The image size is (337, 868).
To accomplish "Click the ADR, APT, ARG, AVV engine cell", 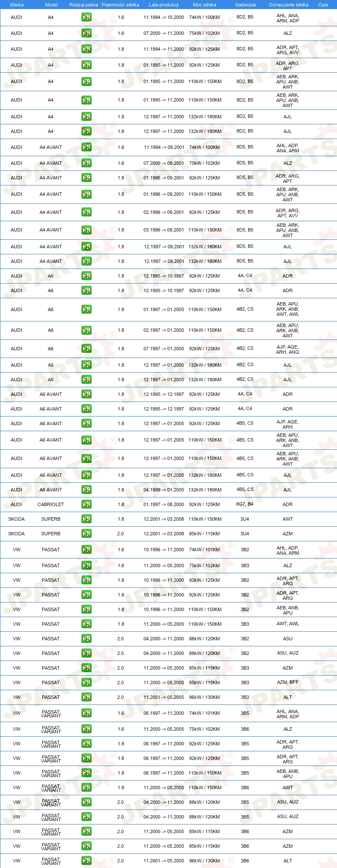I will (x=287, y=50).
